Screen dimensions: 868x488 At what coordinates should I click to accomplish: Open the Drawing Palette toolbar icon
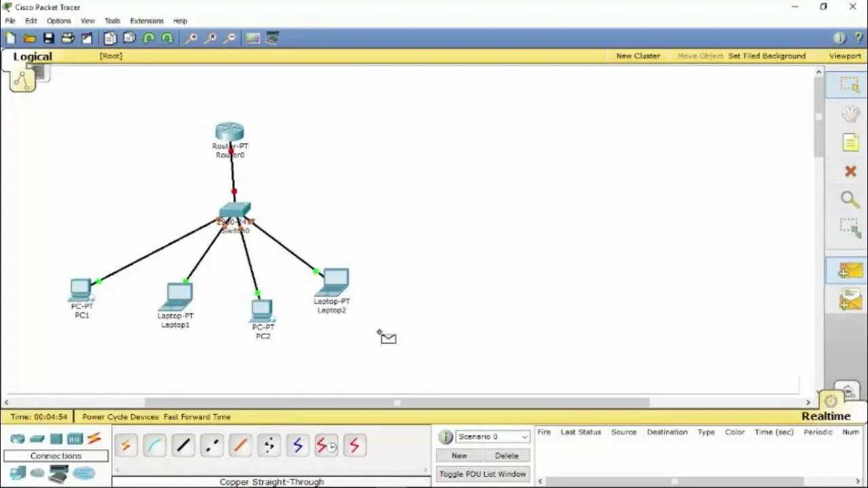coord(253,39)
